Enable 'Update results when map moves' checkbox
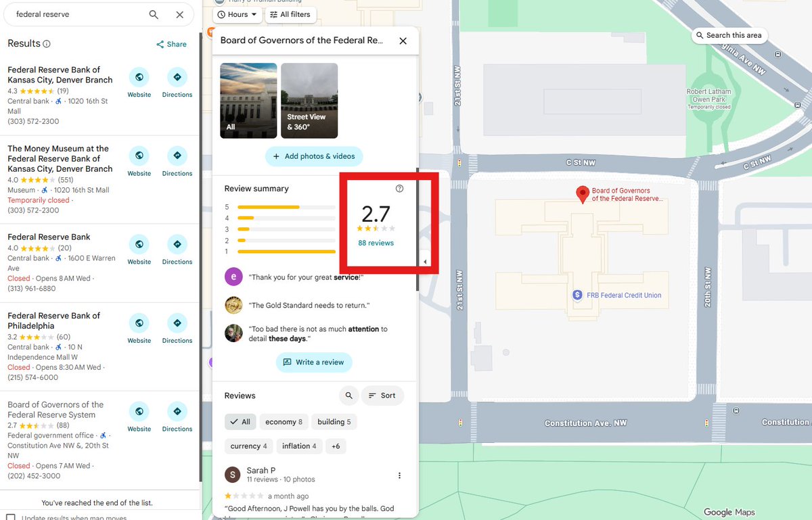The height and width of the screenshot is (520, 812). point(11,519)
